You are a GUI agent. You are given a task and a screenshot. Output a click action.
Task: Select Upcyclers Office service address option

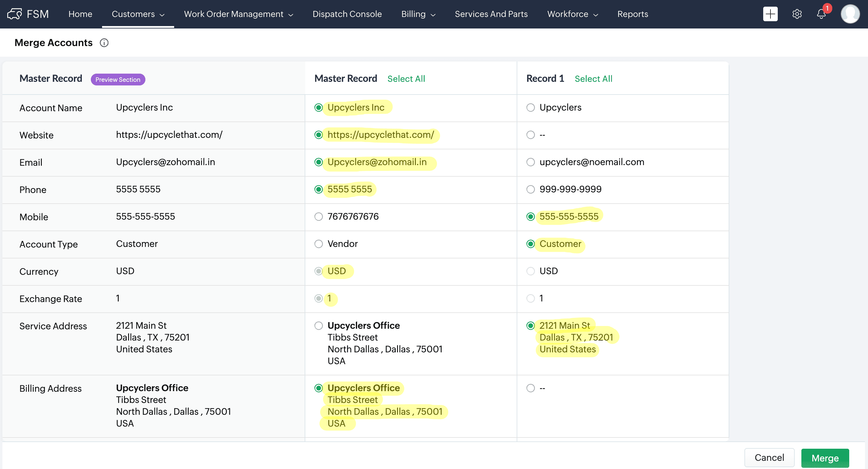[x=318, y=325]
